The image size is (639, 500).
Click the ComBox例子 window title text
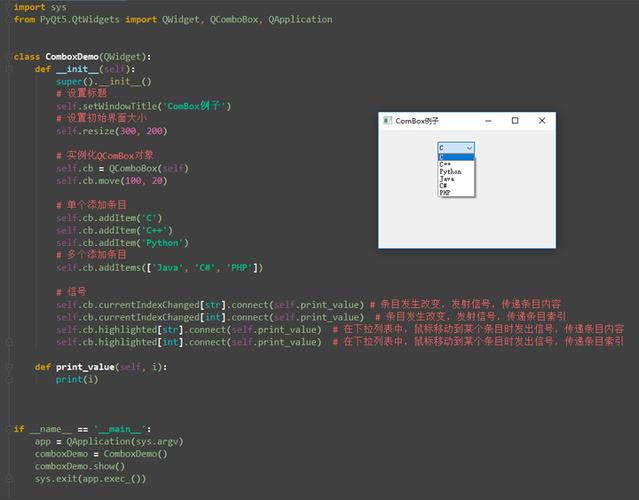(x=417, y=121)
